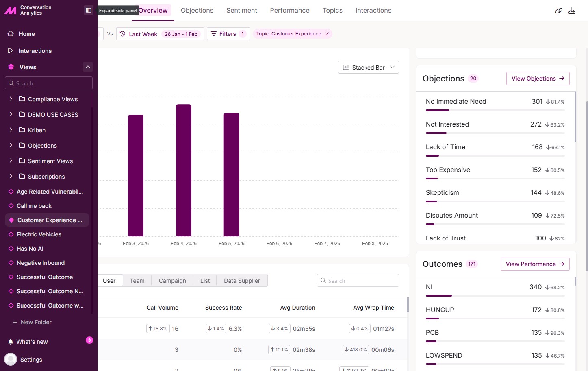Click View Objections button
This screenshot has height=371, width=588.
coord(538,79)
